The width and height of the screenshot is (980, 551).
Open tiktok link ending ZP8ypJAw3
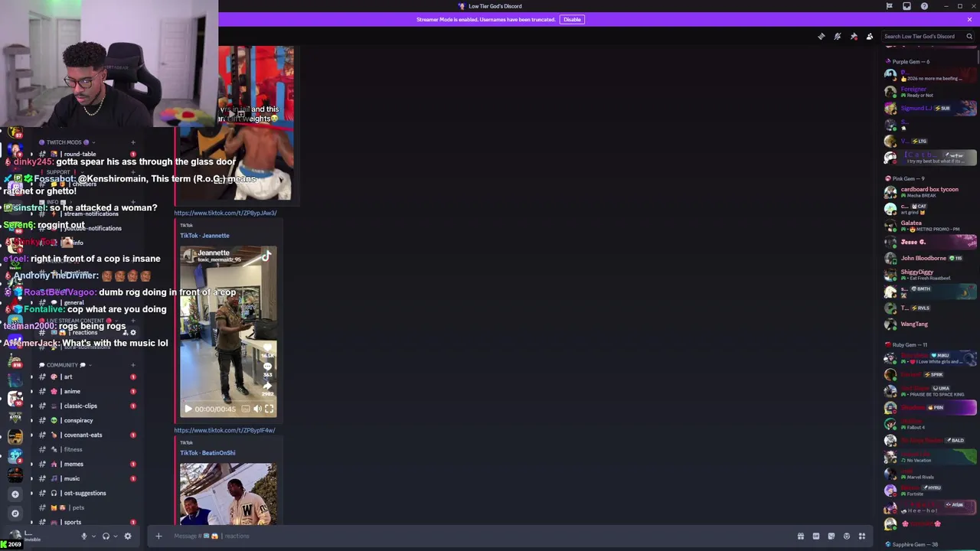(x=225, y=213)
